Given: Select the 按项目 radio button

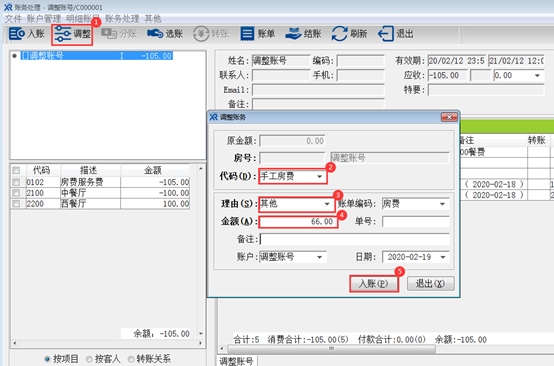Looking at the screenshot, I should [47, 359].
